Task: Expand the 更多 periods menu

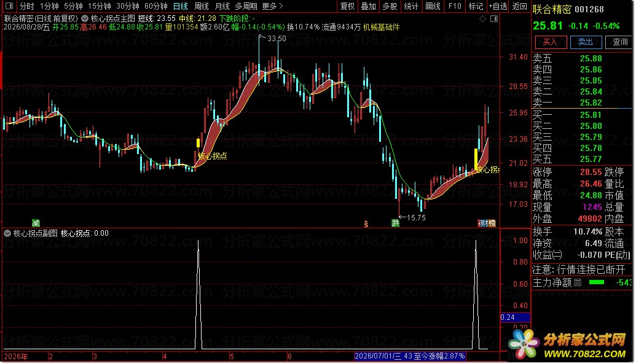Action: click(x=272, y=6)
